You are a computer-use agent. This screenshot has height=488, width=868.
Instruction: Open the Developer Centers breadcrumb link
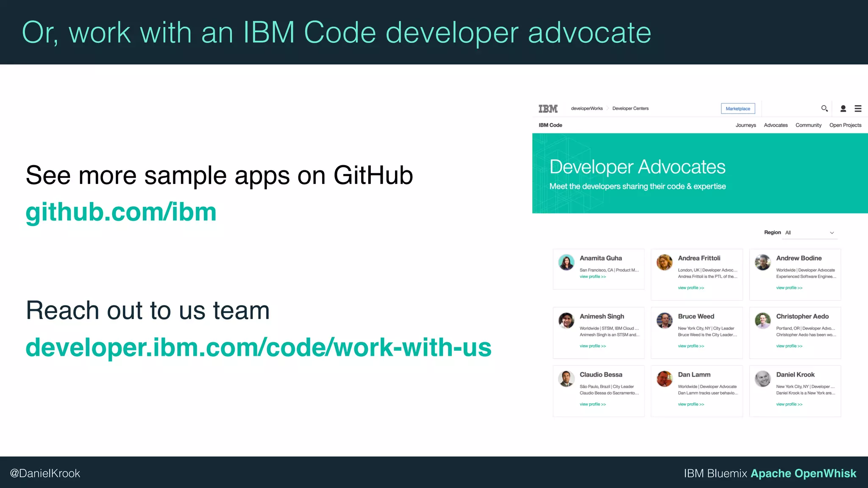[630, 108]
